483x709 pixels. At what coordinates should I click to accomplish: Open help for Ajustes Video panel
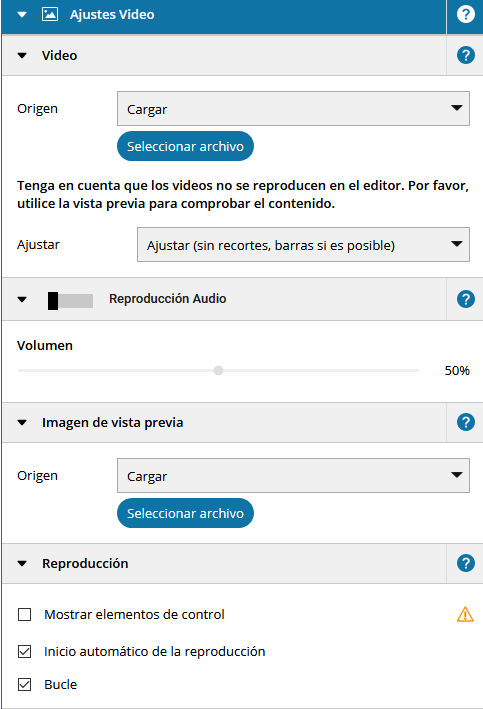(x=465, y=14)
